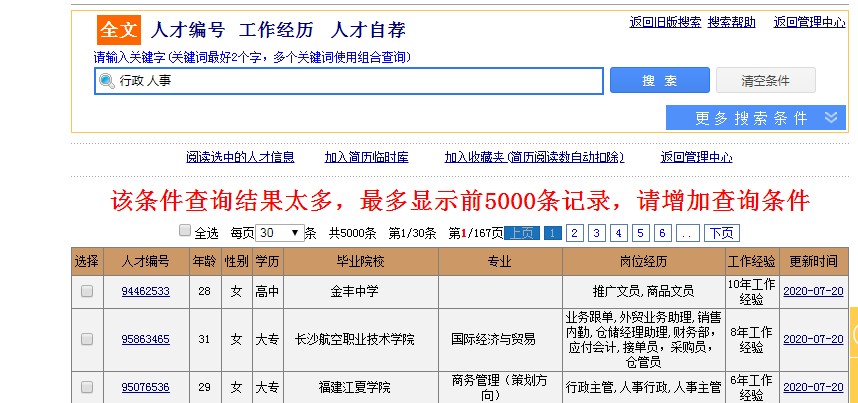Go to page 2 in pagination
This screenshot has width=858, height=403.
click(x=575, y=233)
